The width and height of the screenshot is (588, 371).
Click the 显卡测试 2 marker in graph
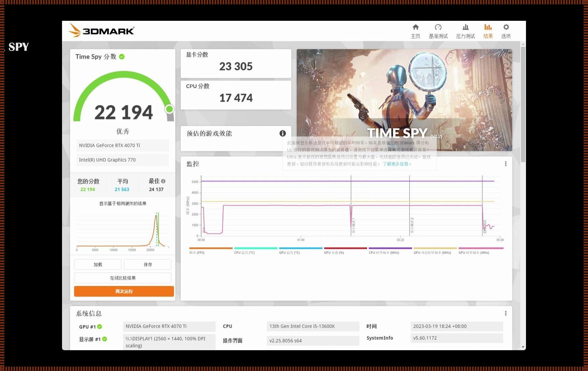[412, 225]
